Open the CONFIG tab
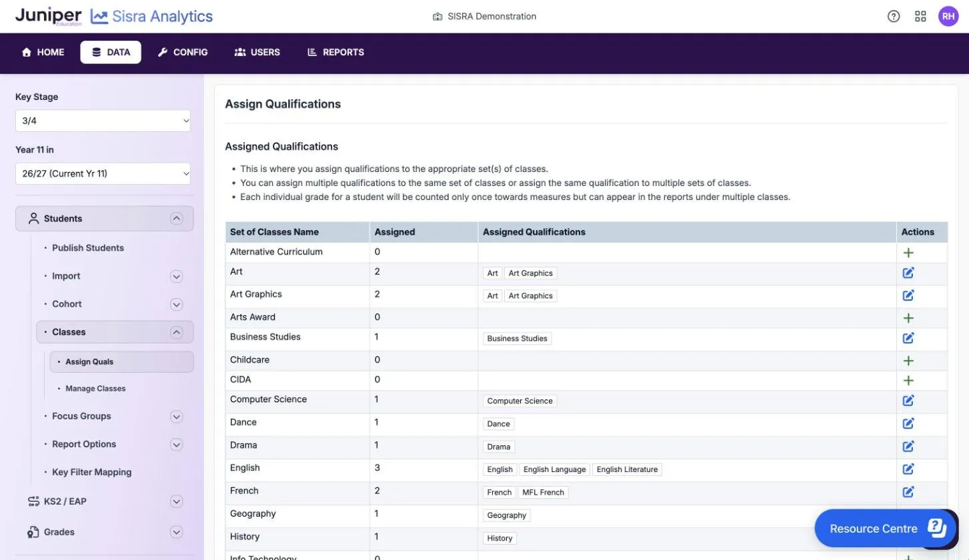 click(x=183, y=52)
